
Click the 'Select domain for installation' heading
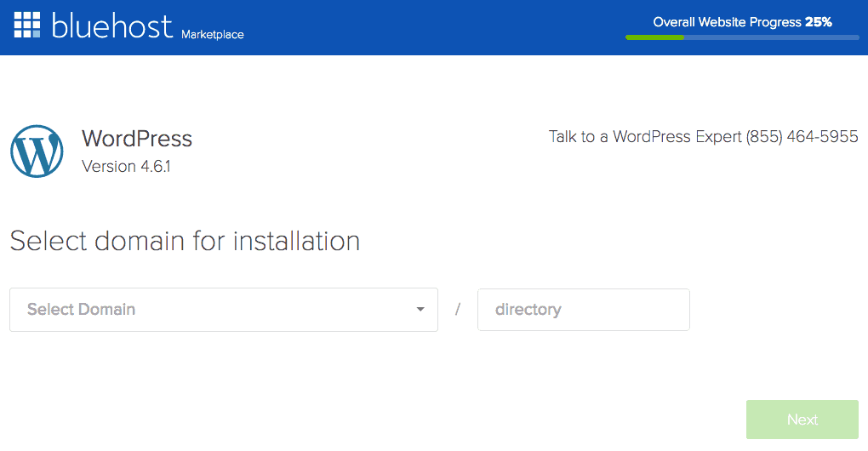(x=185, y=242)
